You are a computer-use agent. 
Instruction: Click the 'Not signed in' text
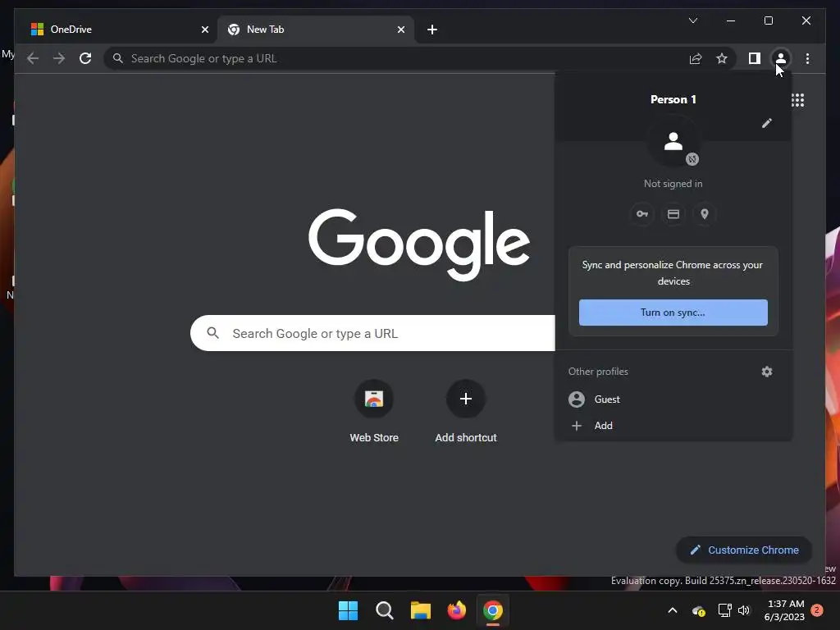(673, 184)
